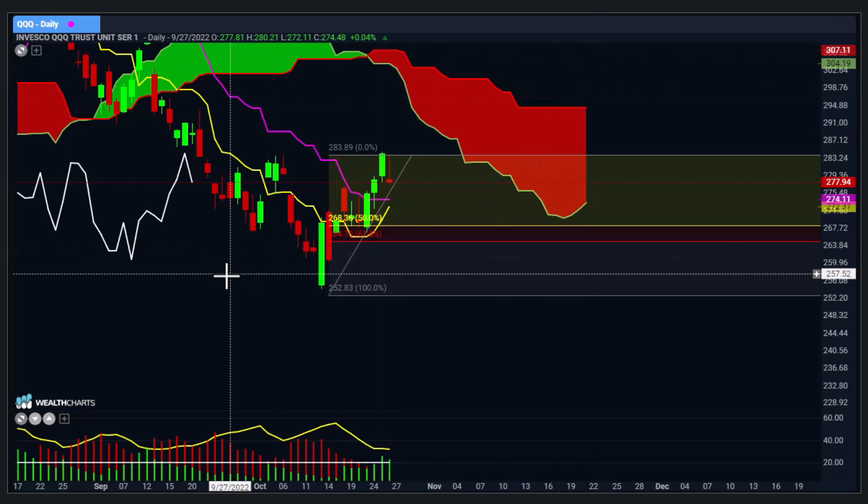Click the 263.84 price axis value
The width and height of the screenshot is (868, 504).
click(835, 245)
